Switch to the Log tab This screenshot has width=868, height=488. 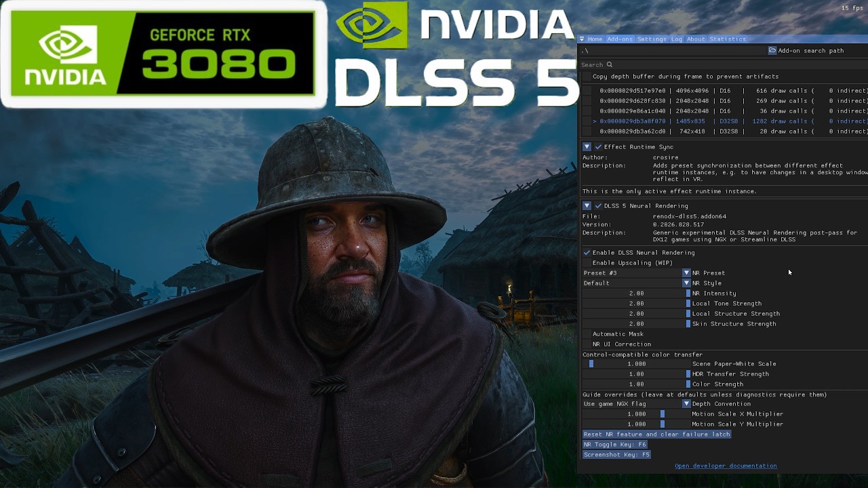pyautogui.click(x=677, y=39)
